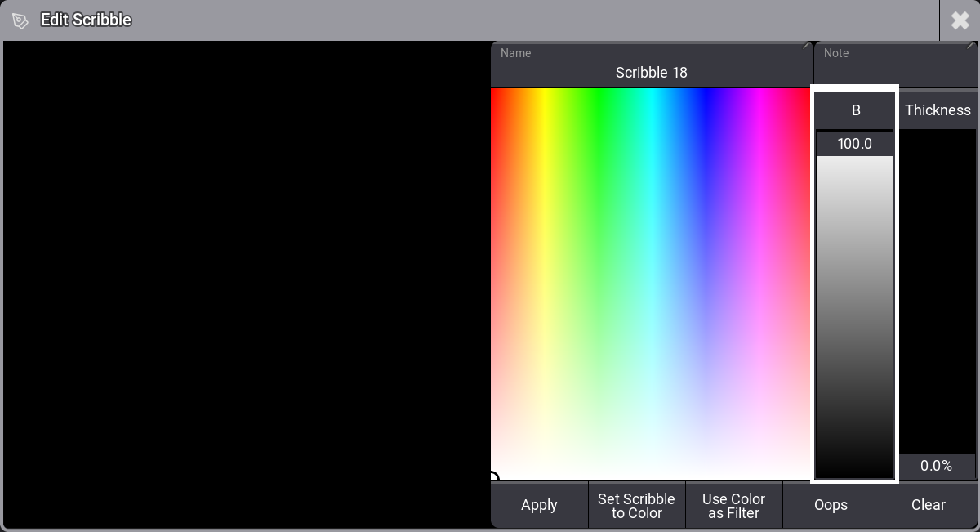Undo with the Oops button

(x=831, y=505)
